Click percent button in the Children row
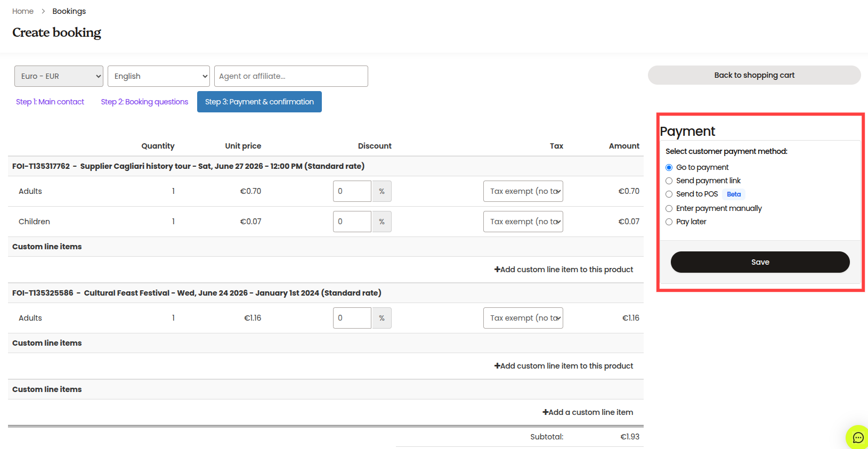This screenshot has width=868, height=449. pyautogui.click(x=382, y=222)
